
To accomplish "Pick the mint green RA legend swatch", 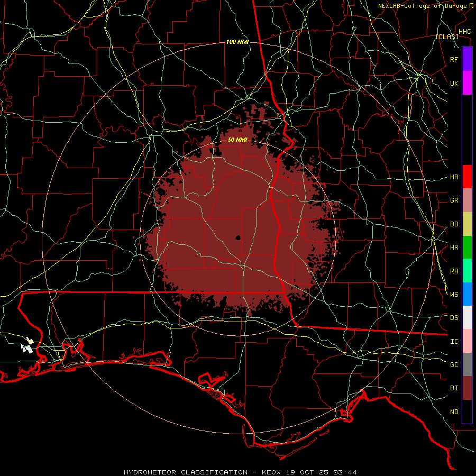I will pos(467,271).
